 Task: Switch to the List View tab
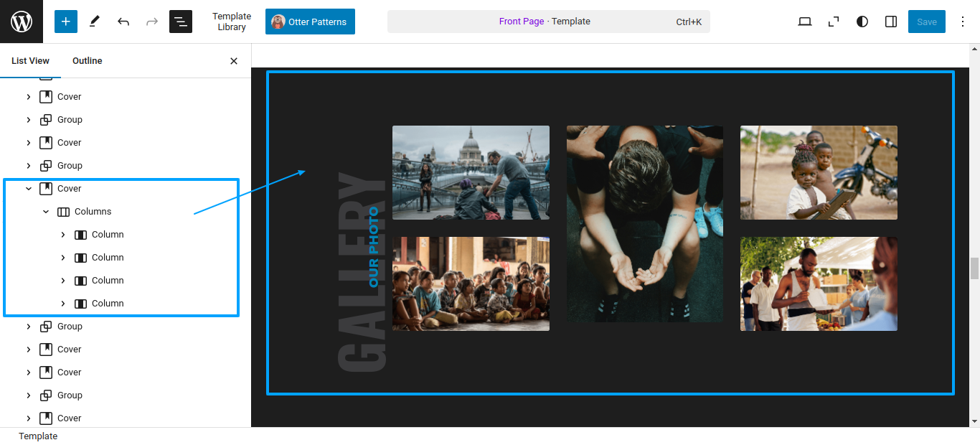coord(30,61)
